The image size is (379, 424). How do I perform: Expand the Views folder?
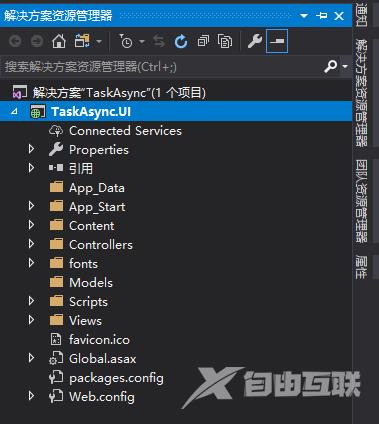[x=31, y=320]
